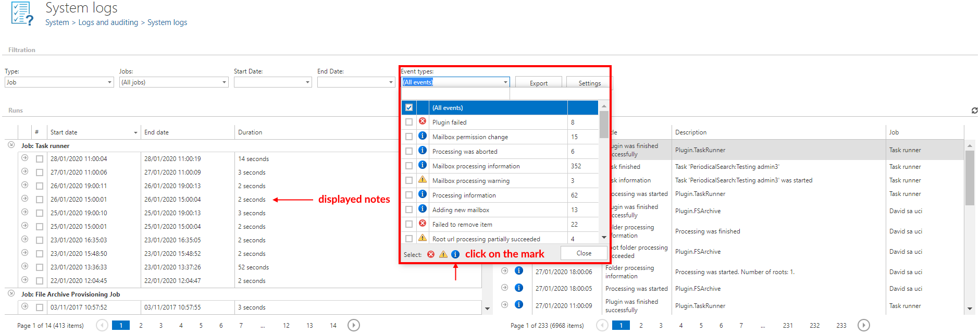980x333 pixels.
Task: Select all error events via red X mark
Action: (x=431, y=254)
